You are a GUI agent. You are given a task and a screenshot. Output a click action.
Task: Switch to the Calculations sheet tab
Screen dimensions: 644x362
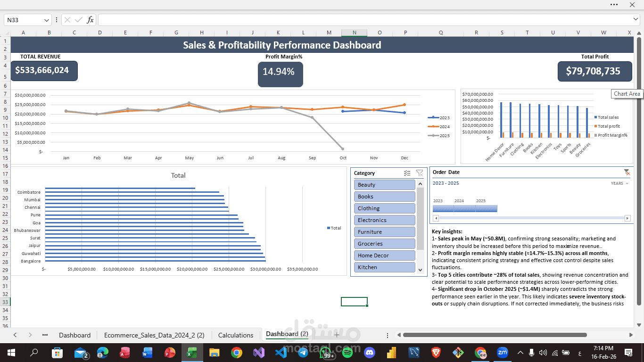pyautogui.click(x=236, y=335)
